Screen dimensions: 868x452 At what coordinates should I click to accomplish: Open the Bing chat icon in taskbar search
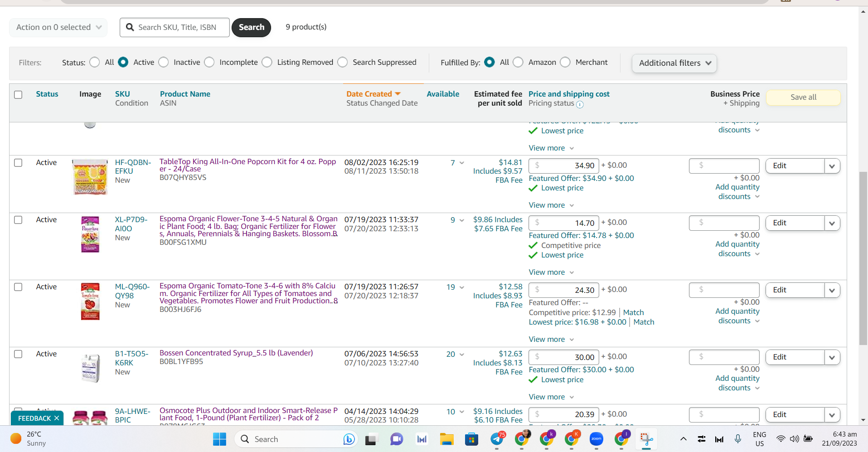coord(349,439)
